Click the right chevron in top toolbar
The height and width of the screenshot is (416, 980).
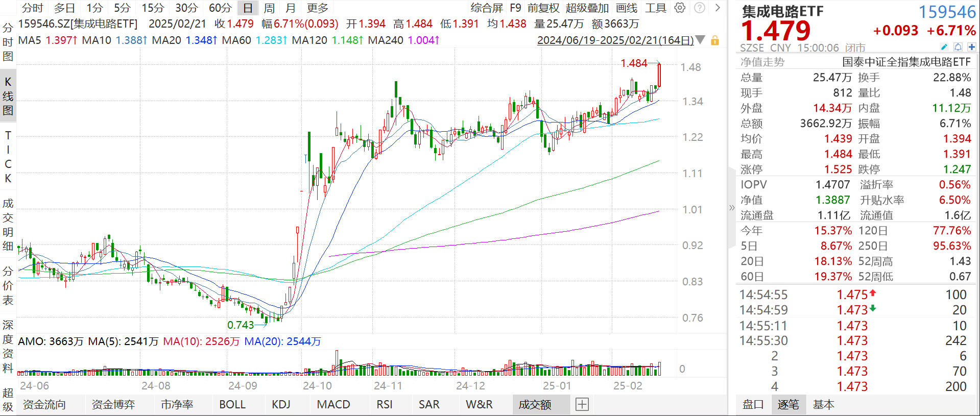(x=718, y=8)
